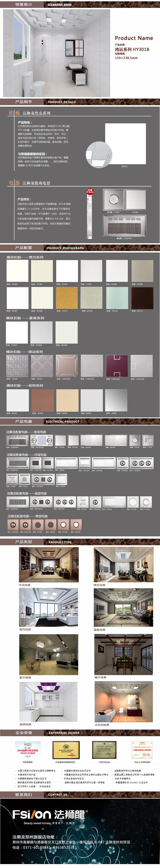
Task: Click the JK304 beige panel swatch
Action: pos(67,401)
